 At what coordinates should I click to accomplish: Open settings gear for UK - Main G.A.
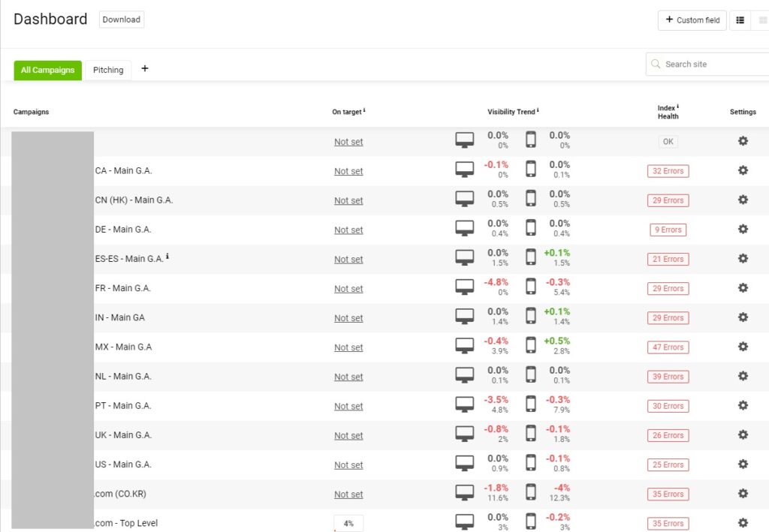point(743,435)
